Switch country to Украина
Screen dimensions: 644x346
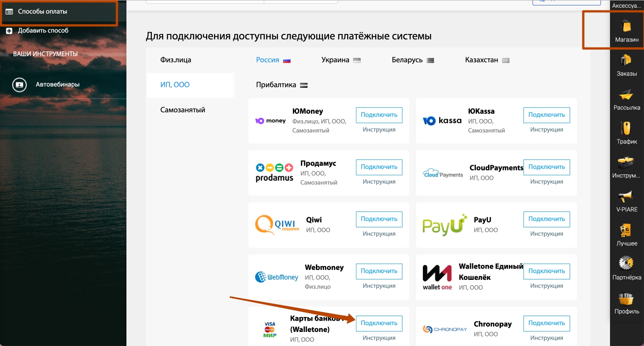(341, 60)
